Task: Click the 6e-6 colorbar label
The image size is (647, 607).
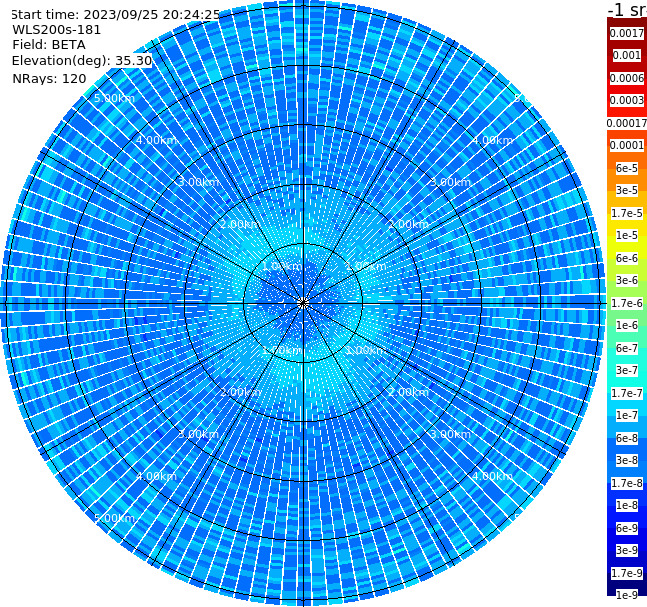Action: (x=627, y=258)
